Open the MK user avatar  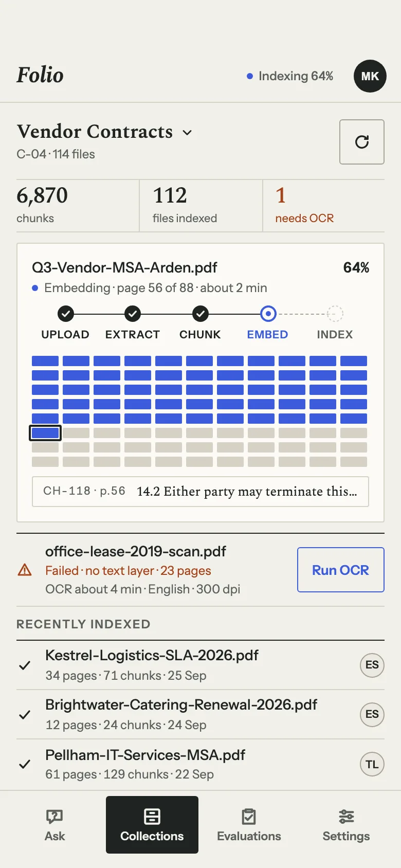[x=370, y=76]
